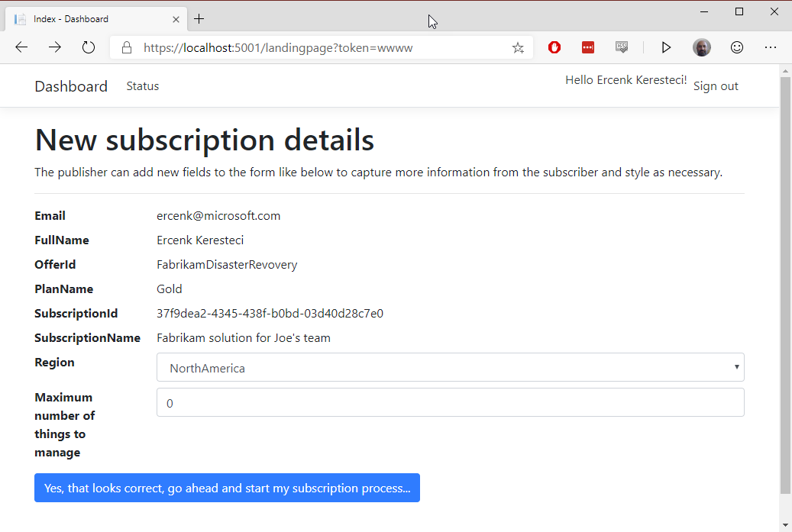Click the subscription name Fabrikam solution for Joe's team
The width and height of the screenshot is (792, 532).
point(244,338)
